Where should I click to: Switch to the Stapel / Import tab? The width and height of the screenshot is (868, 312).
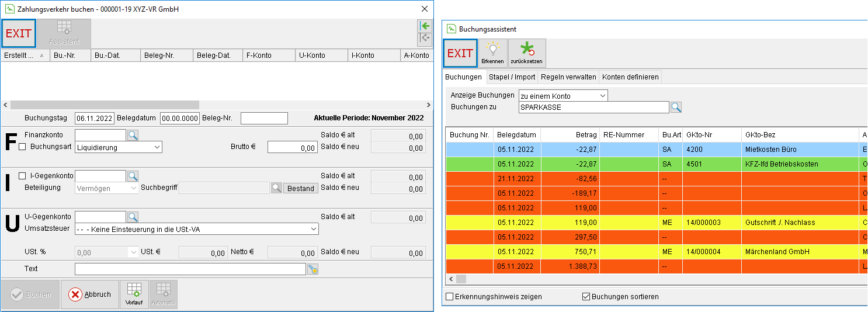512,77
